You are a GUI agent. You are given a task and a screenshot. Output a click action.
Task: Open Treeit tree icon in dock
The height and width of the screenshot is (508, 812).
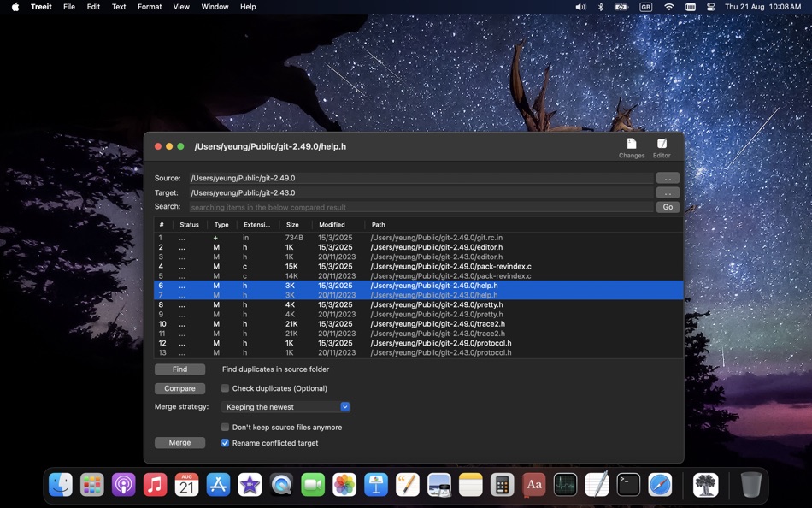pyautogui.click(x=705, y=485)
